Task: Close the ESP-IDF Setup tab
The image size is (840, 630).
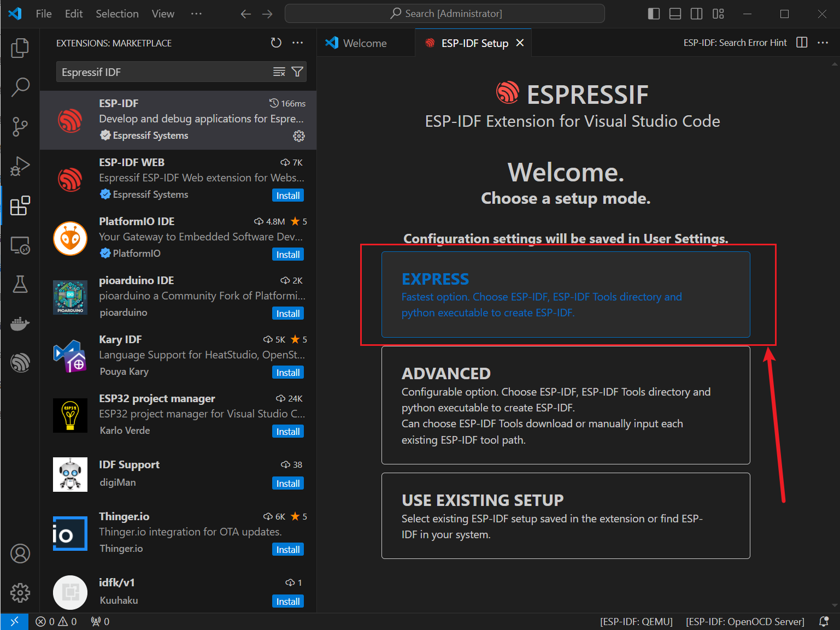Action: coord(520,43)
